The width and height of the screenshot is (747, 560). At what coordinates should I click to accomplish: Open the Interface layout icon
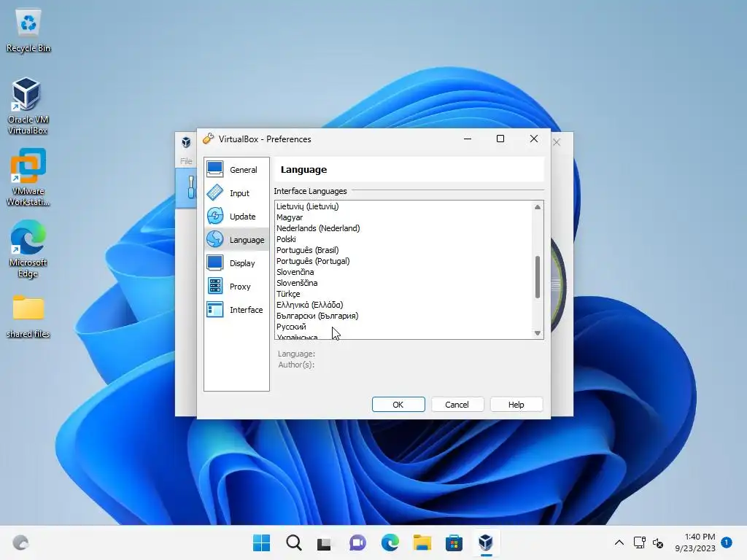tap(215, 309)
